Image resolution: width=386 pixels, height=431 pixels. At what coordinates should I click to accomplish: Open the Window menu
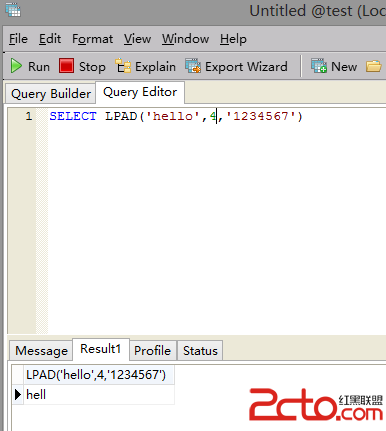coord(185,39)
